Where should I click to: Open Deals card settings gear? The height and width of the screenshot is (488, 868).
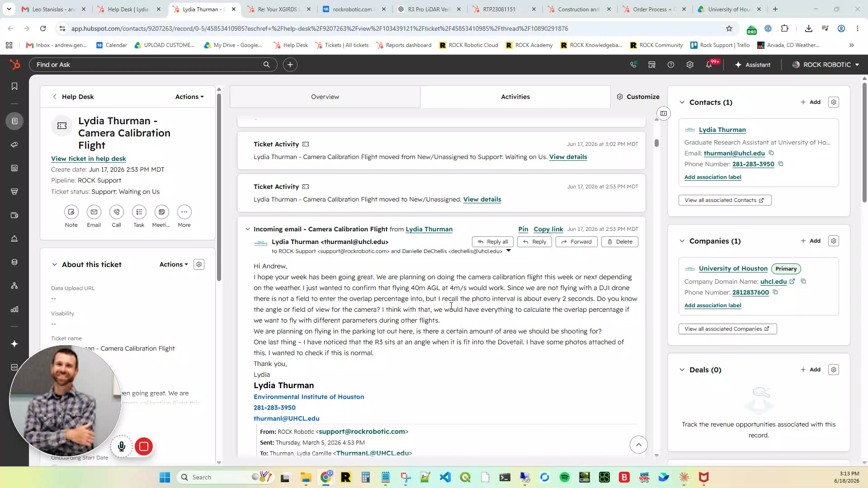point(834,370)
